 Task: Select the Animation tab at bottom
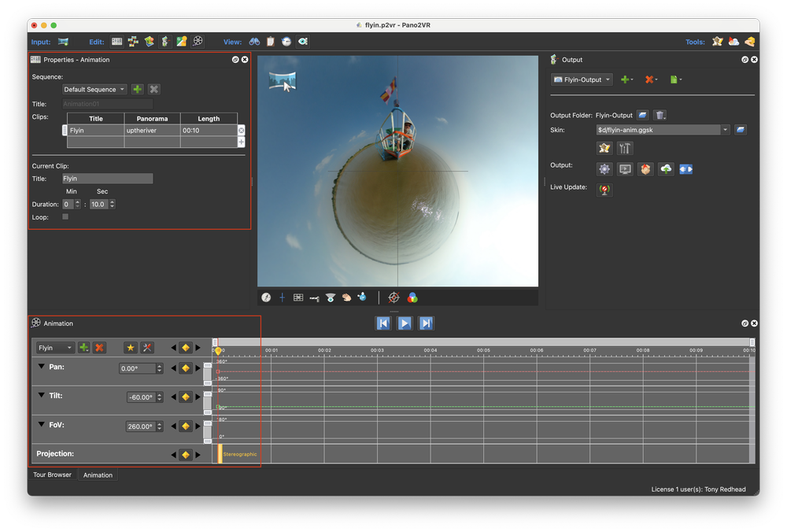(98, 475)
